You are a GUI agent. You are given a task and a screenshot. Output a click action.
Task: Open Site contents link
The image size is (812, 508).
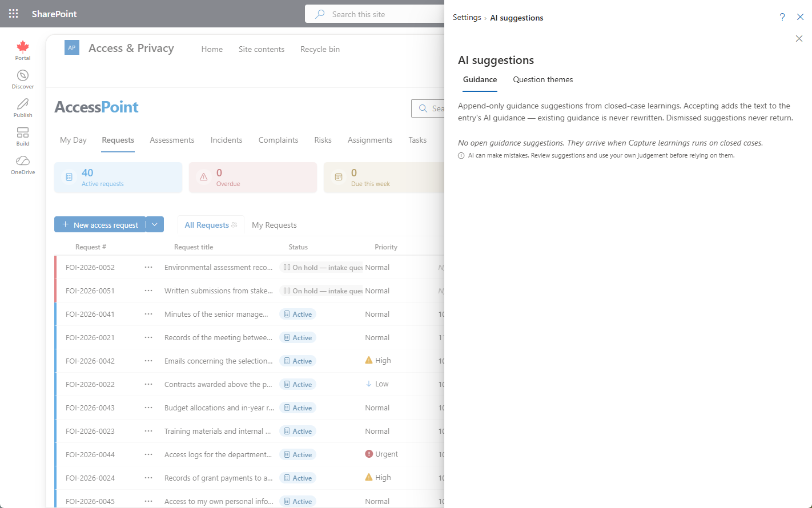coord(262,49)
